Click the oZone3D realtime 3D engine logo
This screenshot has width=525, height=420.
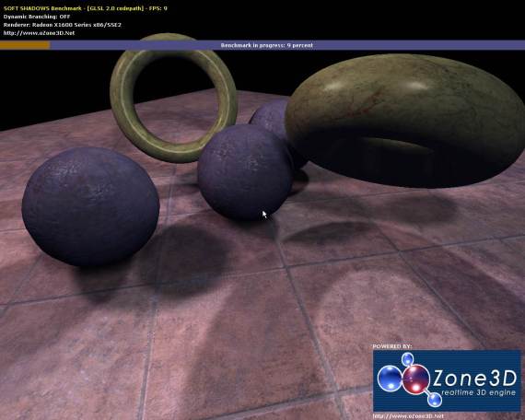point(447,380)
